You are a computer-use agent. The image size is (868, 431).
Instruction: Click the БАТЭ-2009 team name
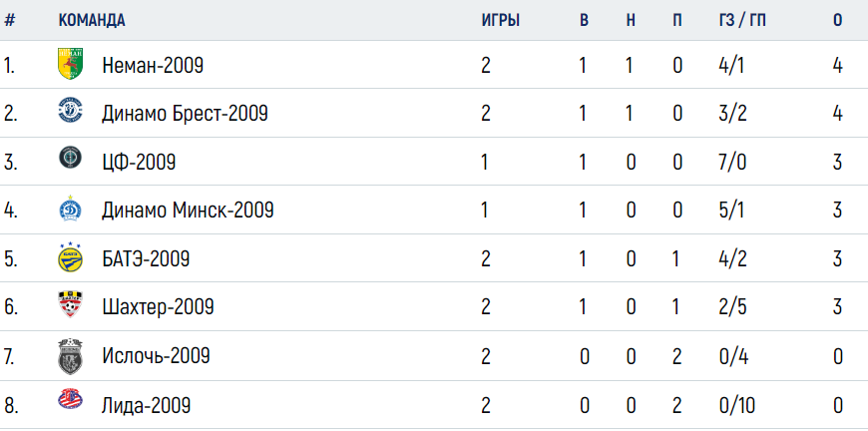(146, 258)
